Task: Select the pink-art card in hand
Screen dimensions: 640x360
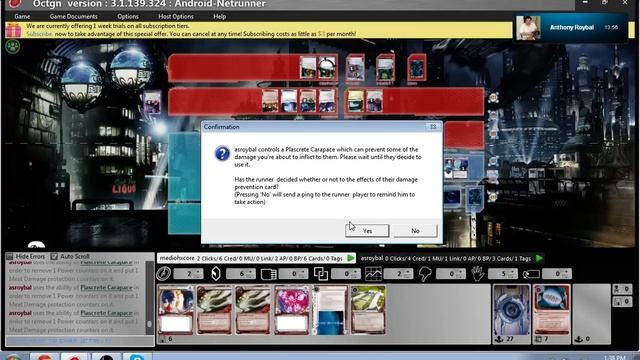Action: click(291, 310)
